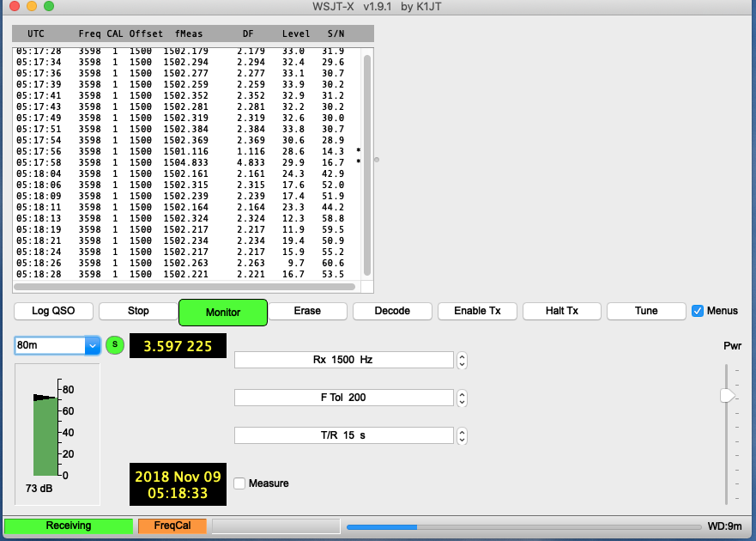Click the WD:9m watchdog label
756x541 pixels.
(x=724, y=526)
